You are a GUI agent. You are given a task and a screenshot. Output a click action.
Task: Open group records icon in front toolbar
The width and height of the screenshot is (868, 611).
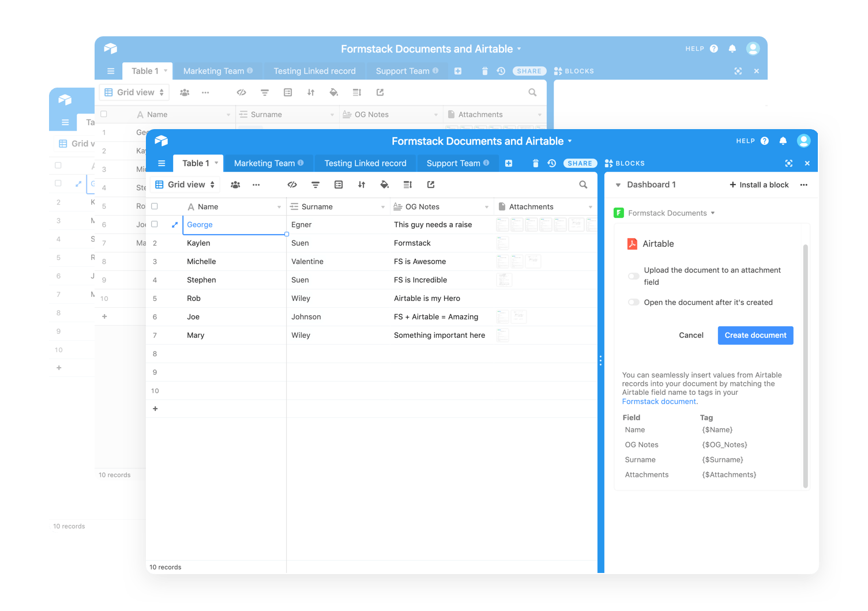point(339,184)
